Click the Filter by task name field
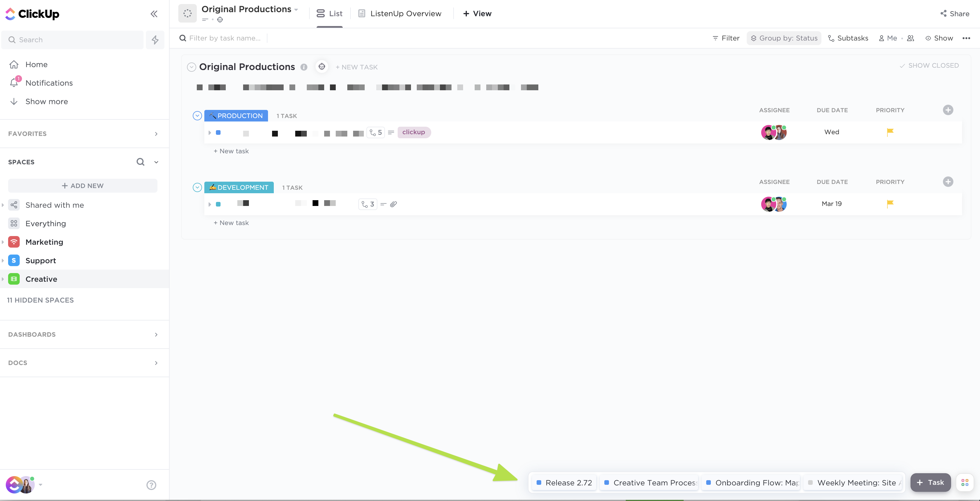This screenshot has width=980, height=501. (225, 38)
